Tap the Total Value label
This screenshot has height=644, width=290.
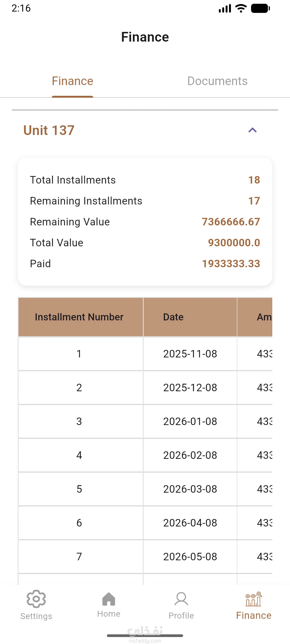click(56, 243)
